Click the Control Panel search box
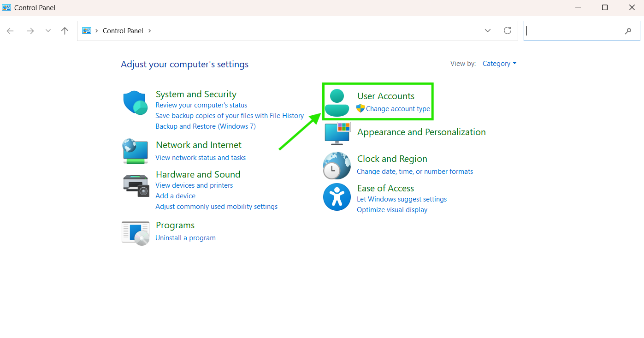 click(x=582, y=31)
